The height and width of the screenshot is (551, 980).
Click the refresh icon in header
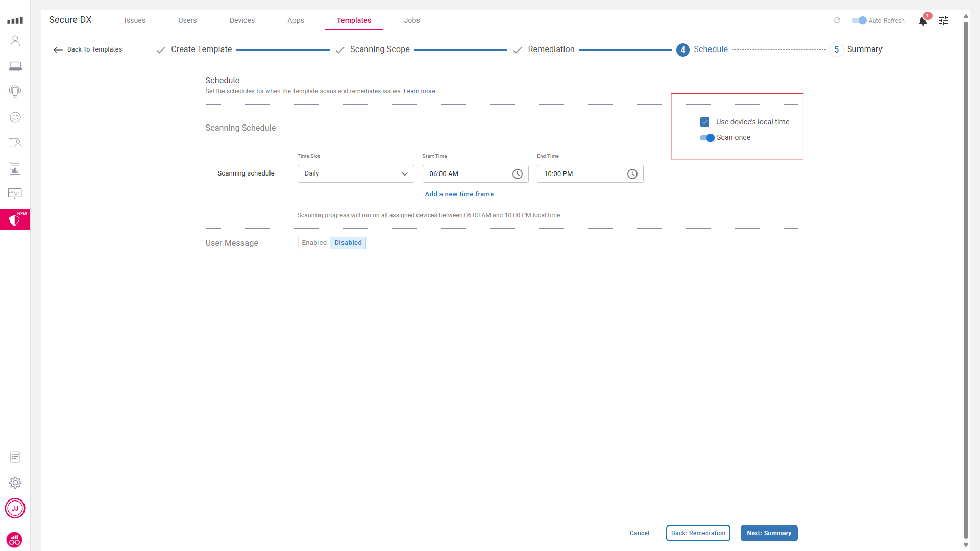tap(837, 20)
